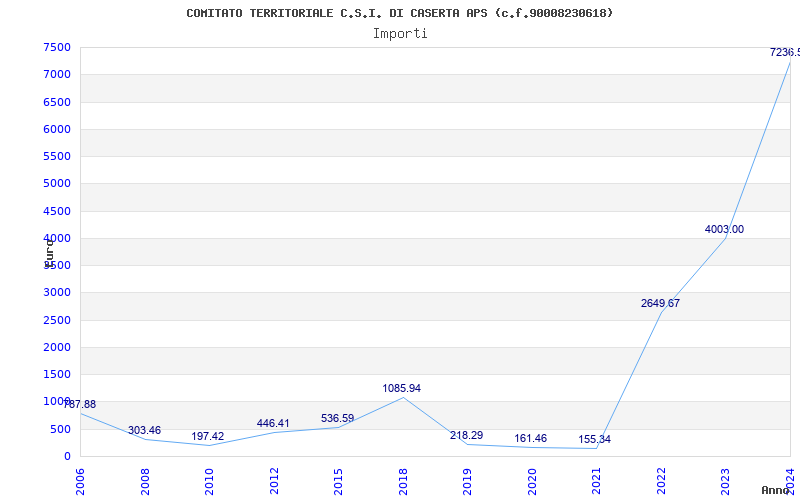Click the 155.34 data label
This screenshot has height=500, width=800.
click(x=594, y=439)
